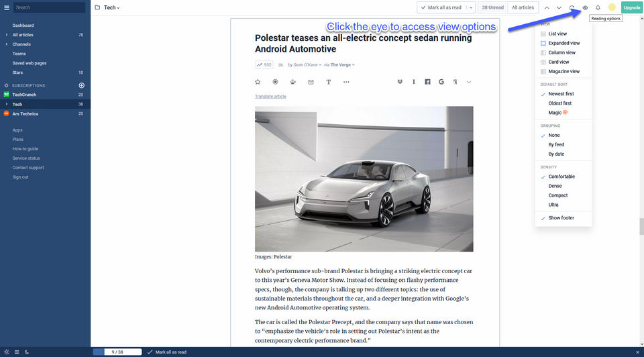
Task: Set density to Dense
Action: pos(555,186)
